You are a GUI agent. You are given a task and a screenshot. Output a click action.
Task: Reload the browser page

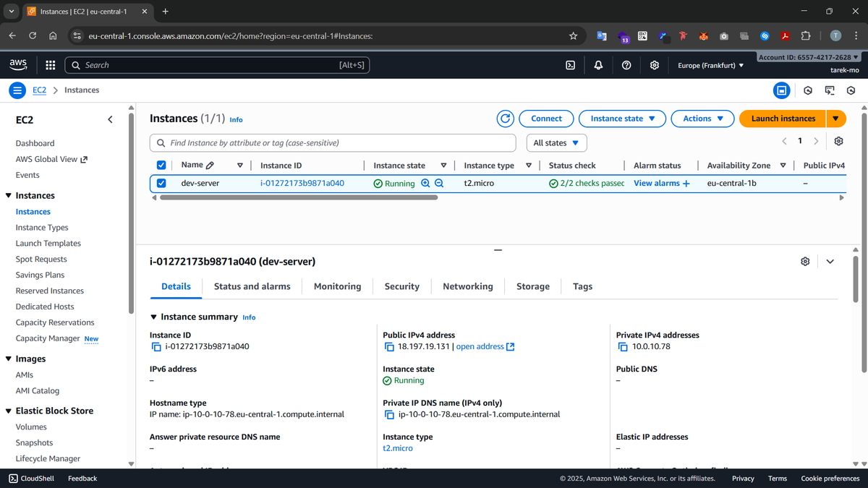click(x=33, y=35)
